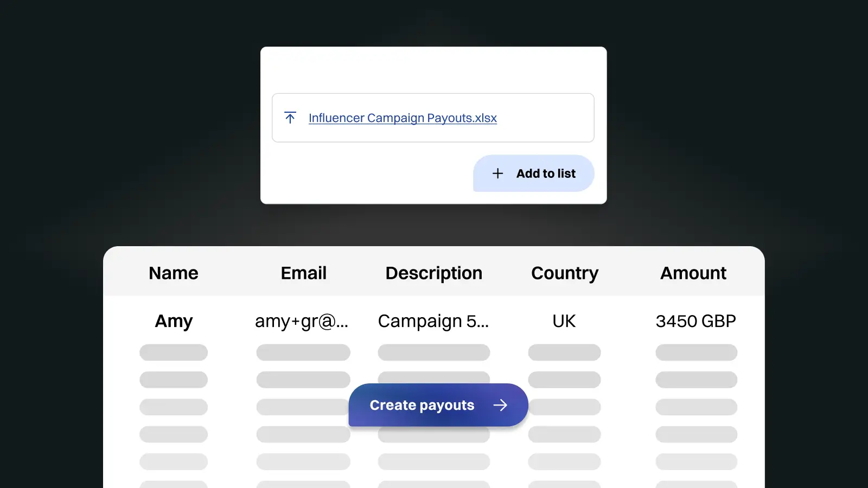Viewport: 868px width, 488px height.
Task: Expand the truncated email amy+gr@...
Action: coord(303,321)
